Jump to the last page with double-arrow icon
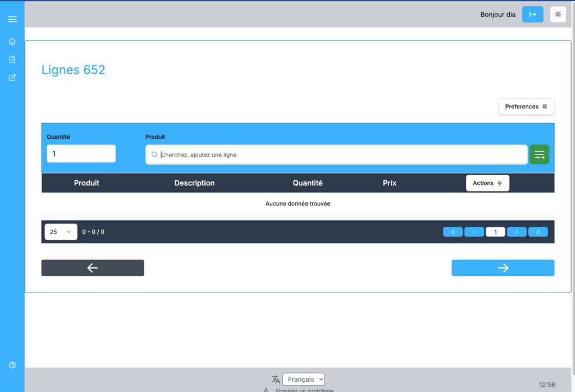This screenshot has width=575, height=392. 538,231
